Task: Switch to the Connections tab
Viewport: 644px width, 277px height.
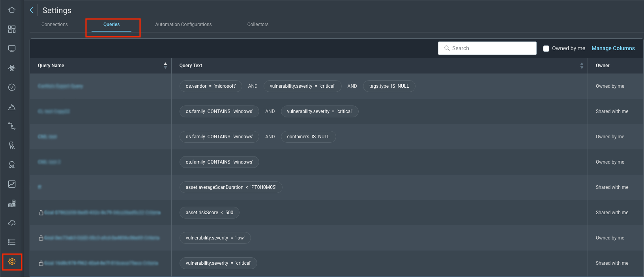Action: coord(54,24)
